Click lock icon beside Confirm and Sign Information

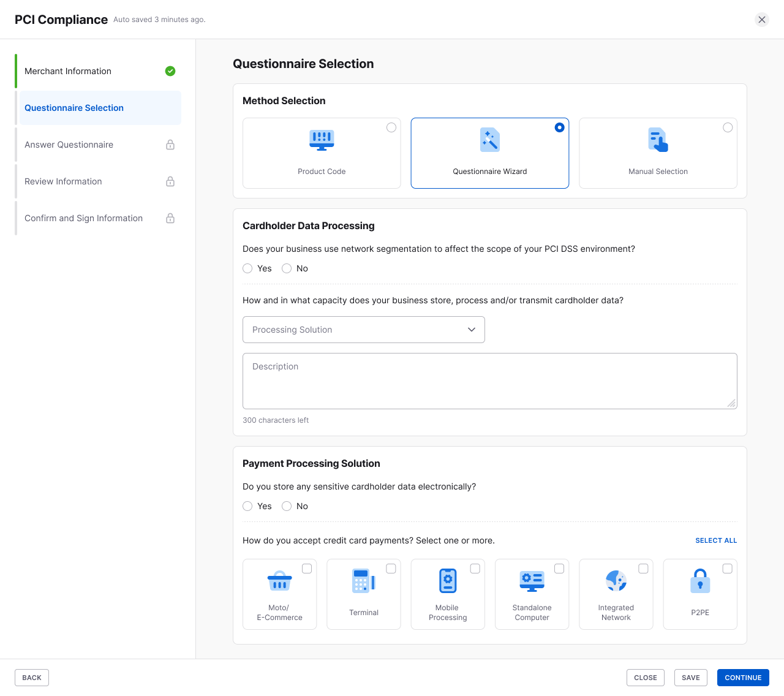(x=170, y=218)
